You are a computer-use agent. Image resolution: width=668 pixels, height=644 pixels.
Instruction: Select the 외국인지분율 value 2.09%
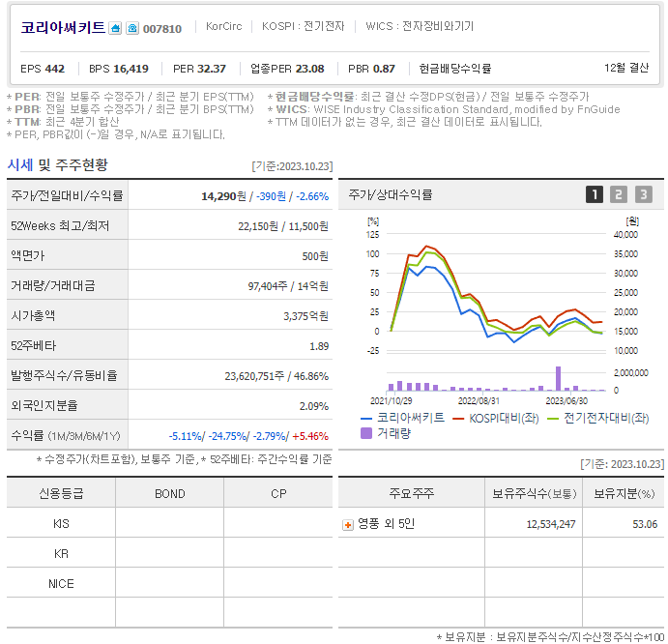314,406
